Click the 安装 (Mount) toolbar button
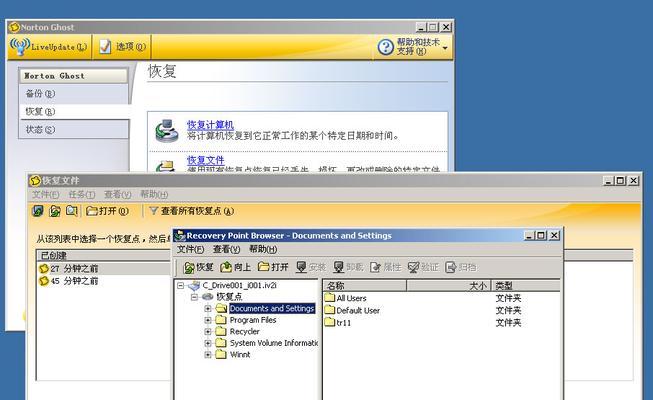The image size is (653, 400). [310, 267]
